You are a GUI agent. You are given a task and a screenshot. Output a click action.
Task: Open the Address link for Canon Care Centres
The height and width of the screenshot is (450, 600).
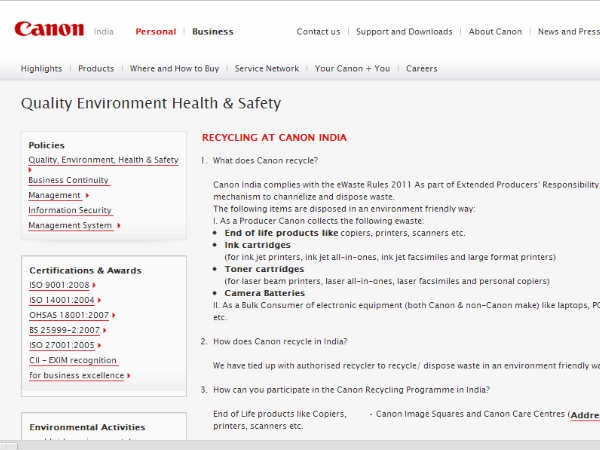pos(585,415)
